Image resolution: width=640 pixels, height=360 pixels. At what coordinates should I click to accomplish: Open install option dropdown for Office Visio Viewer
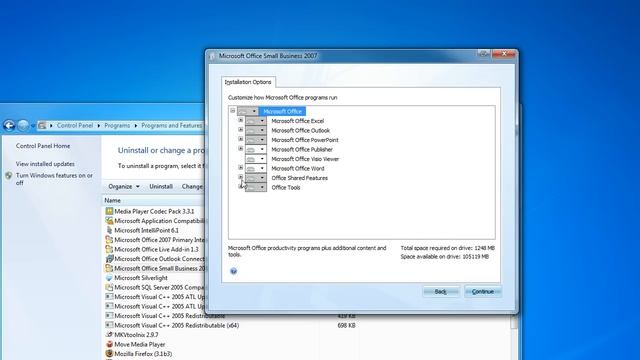(256, 159)
